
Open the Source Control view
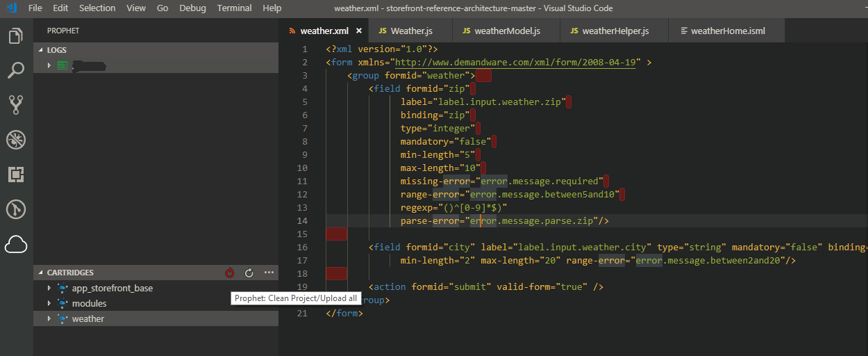[16, 105]
